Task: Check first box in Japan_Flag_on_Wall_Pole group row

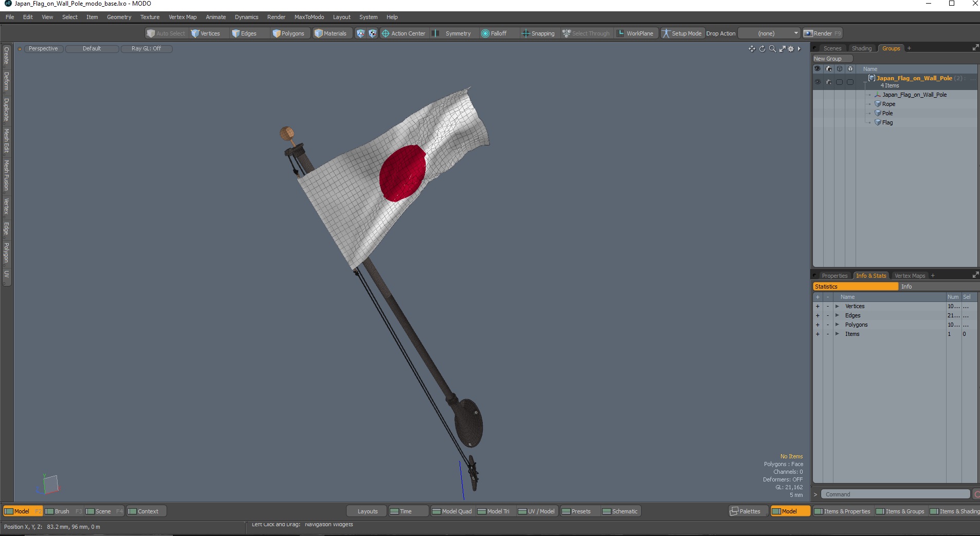Action: coord(839,82)
